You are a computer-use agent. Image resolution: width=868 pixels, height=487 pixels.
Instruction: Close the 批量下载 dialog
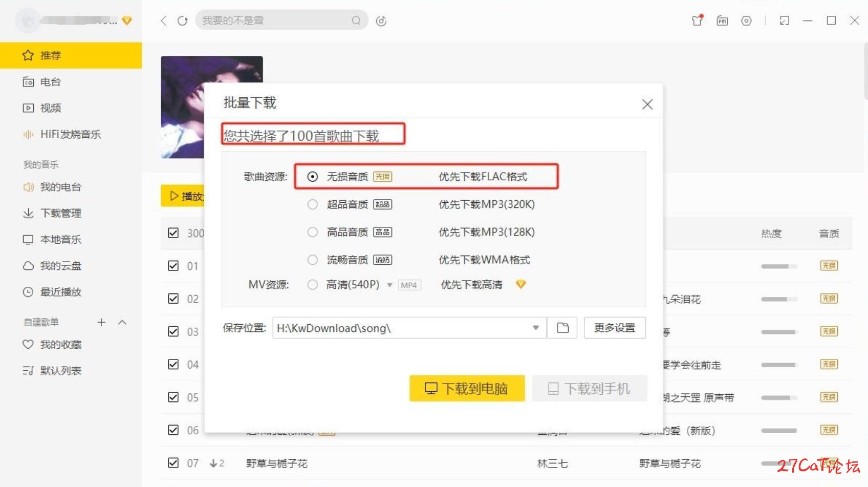pyautogui.click(x=647, y=104)
